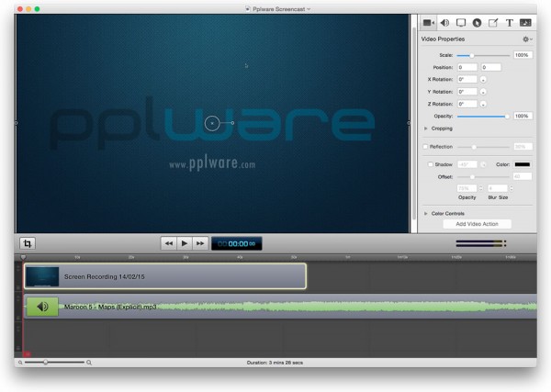The height and width of the screenshot is (392, 551).
Task: Click the X Rotation value field
Action: click(467, 79)
